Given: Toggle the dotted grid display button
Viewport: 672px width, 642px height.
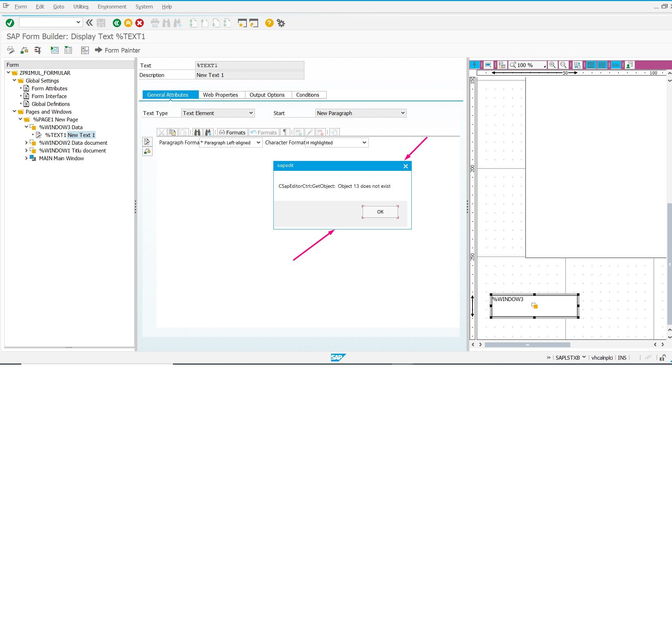Looking at the screenshot, I should [x=591, y=65].
